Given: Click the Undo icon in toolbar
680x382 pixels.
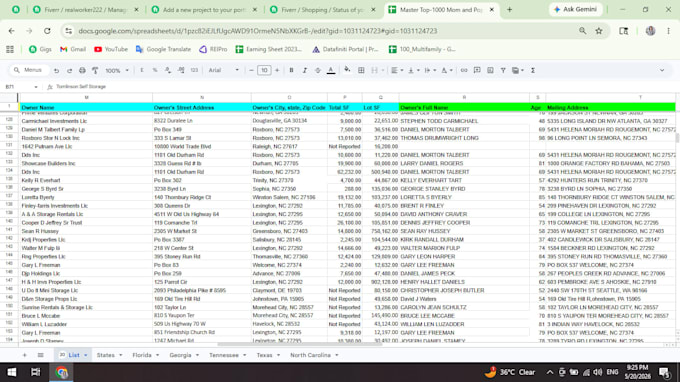Looking at the screenshot, I should coord(56,70).
